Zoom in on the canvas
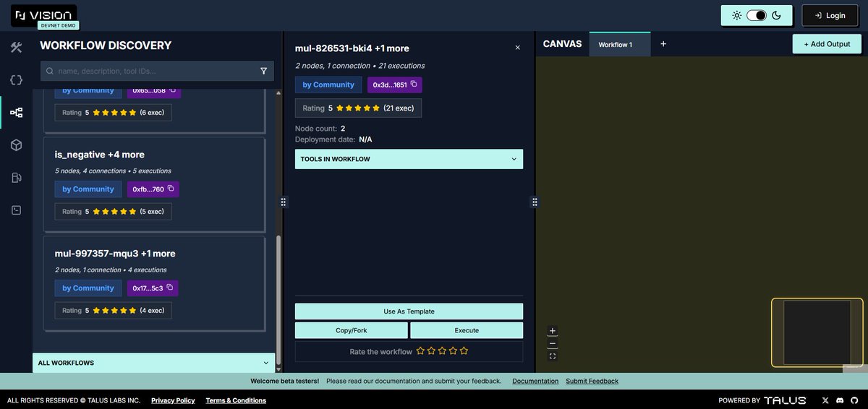Screen dimensions: 868x409 [553, 331]
